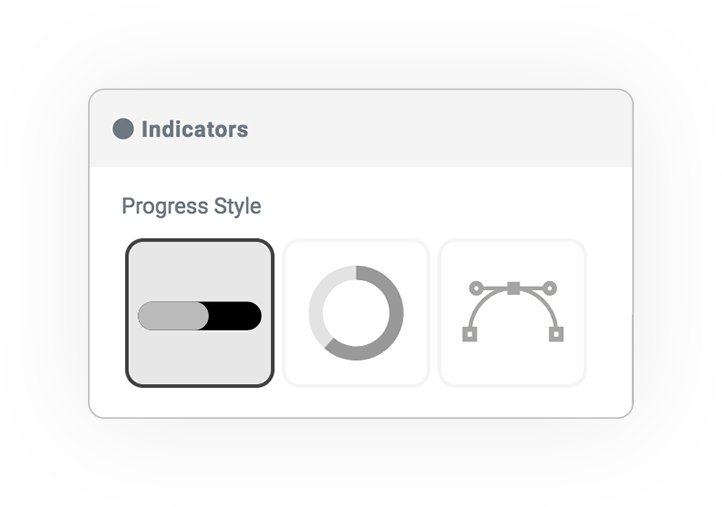This screenshot has width=722, height=507.
Task: Select the custom bezier path progress style
Action: [512, 313]
